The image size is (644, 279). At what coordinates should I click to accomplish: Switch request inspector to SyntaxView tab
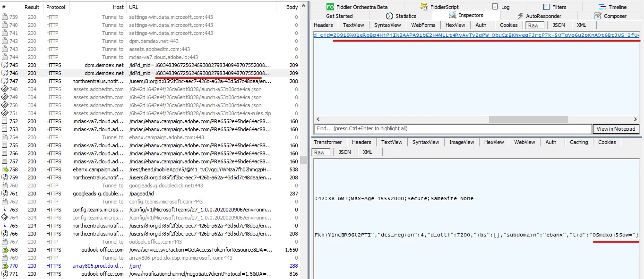tap(387, 25)
